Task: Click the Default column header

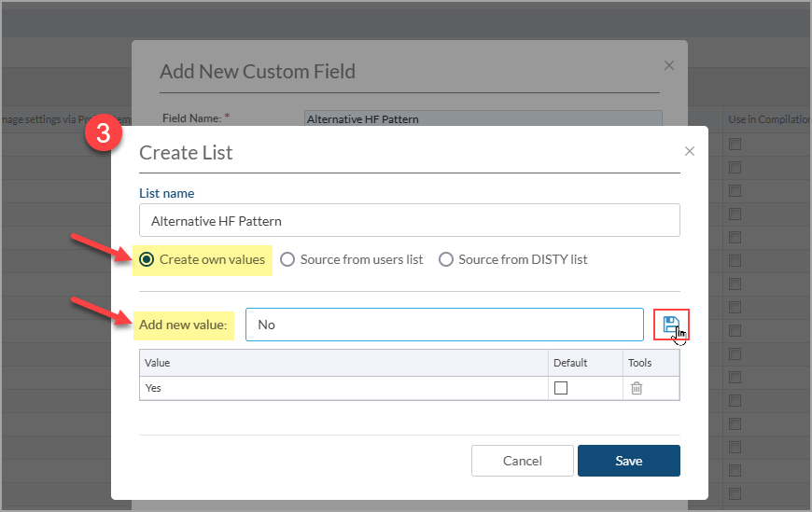Action: (x=570, y=363)
